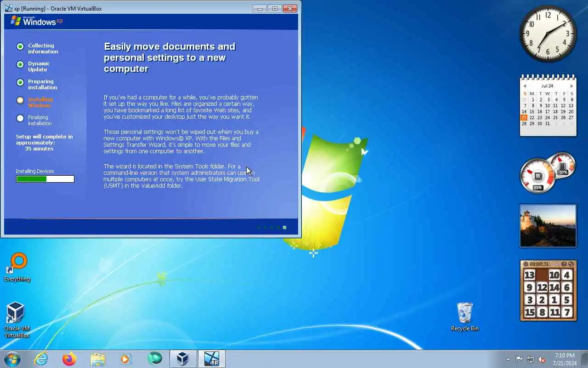
Task: Open the taskbar clock showing 7:10 PM
Action: pos(565,359)
